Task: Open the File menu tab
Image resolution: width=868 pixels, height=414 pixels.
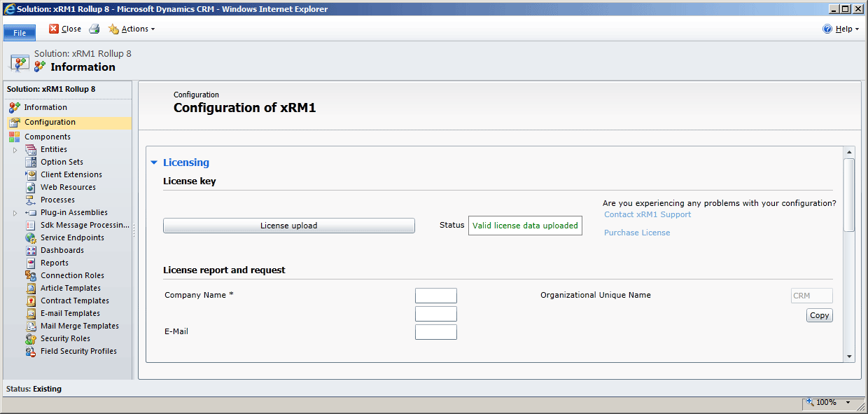Action: pos(20,33)
